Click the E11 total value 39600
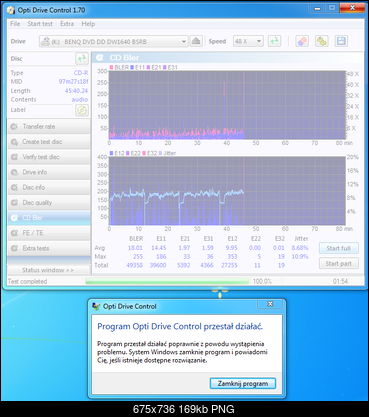The height and width of the screenshot is (417, 369). pyautogui.click(x=158, y=265)
